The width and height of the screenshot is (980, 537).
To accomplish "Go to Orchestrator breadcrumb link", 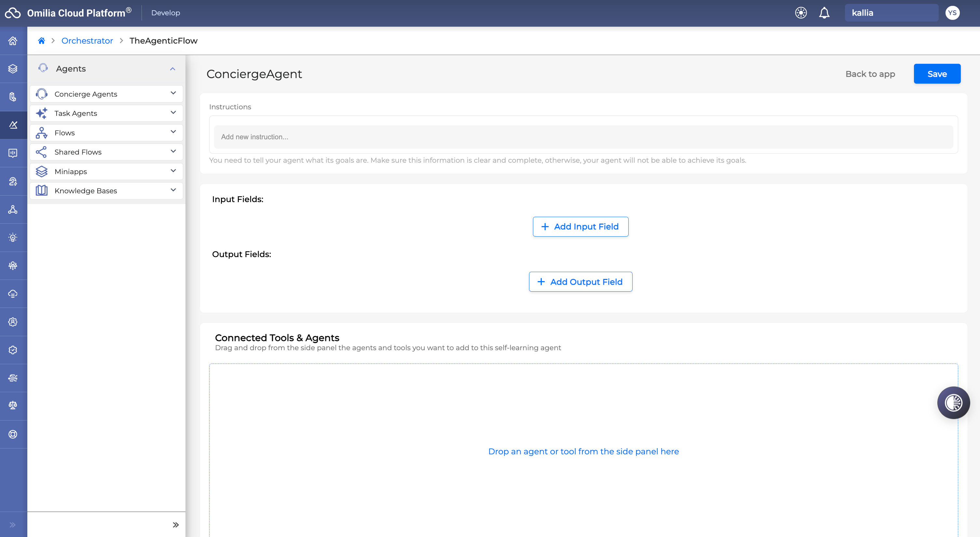I will 87,41.
